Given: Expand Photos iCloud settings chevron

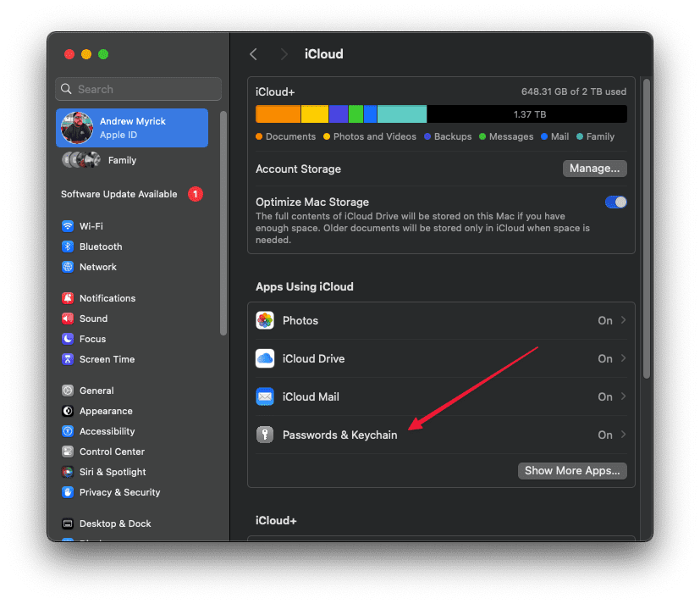Looking at the screenshot, I should pos(623,320).
